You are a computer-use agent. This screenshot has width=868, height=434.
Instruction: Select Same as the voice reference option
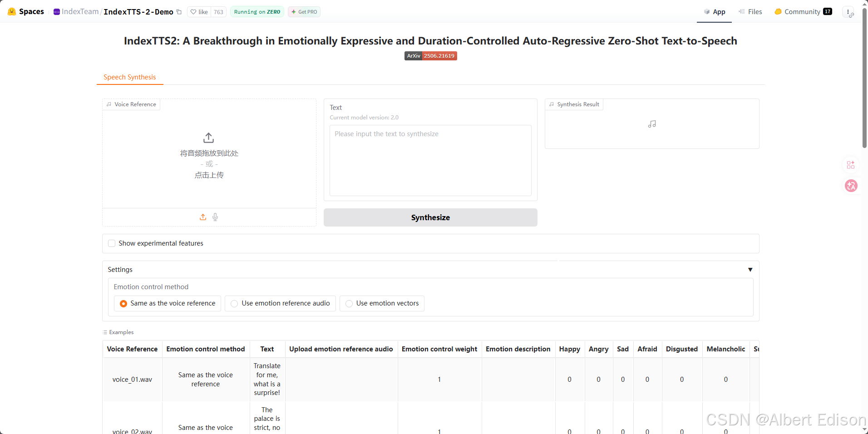point(168,303)
